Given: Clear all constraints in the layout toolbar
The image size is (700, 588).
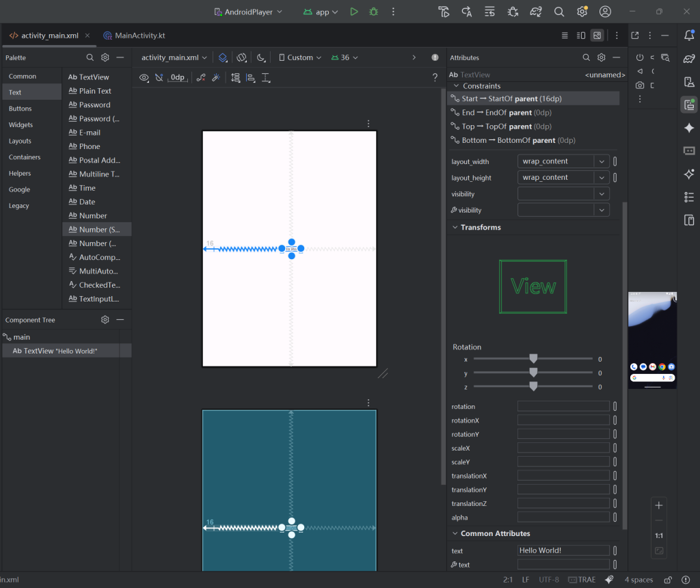Looking at the screenshot, I should click(201, 78).
